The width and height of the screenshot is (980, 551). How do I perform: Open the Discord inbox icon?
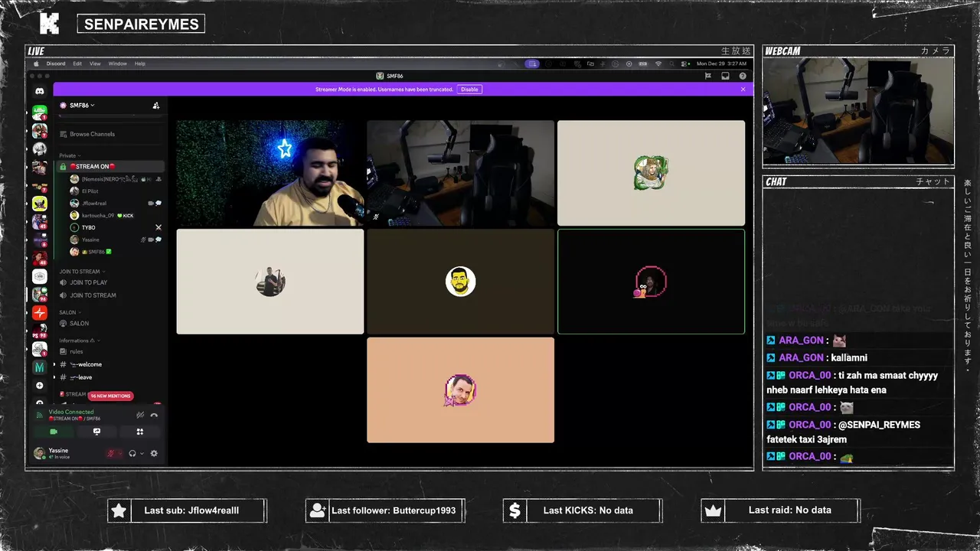coord(725,76)
